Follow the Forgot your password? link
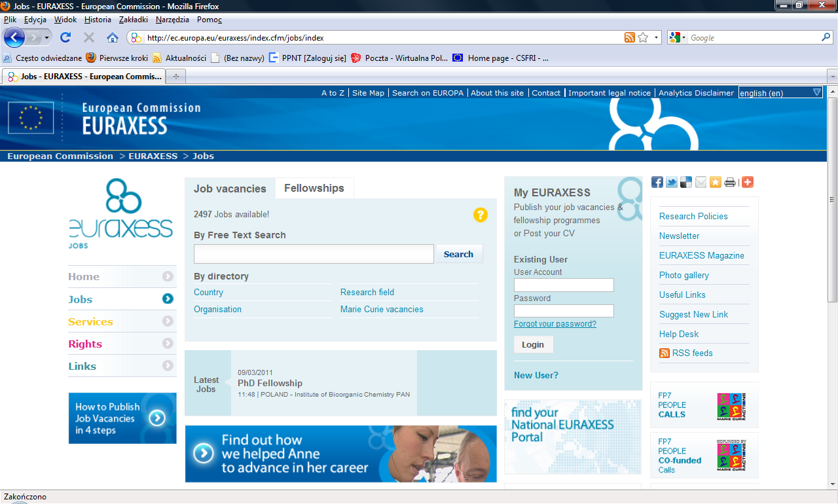 pos(555,324)
